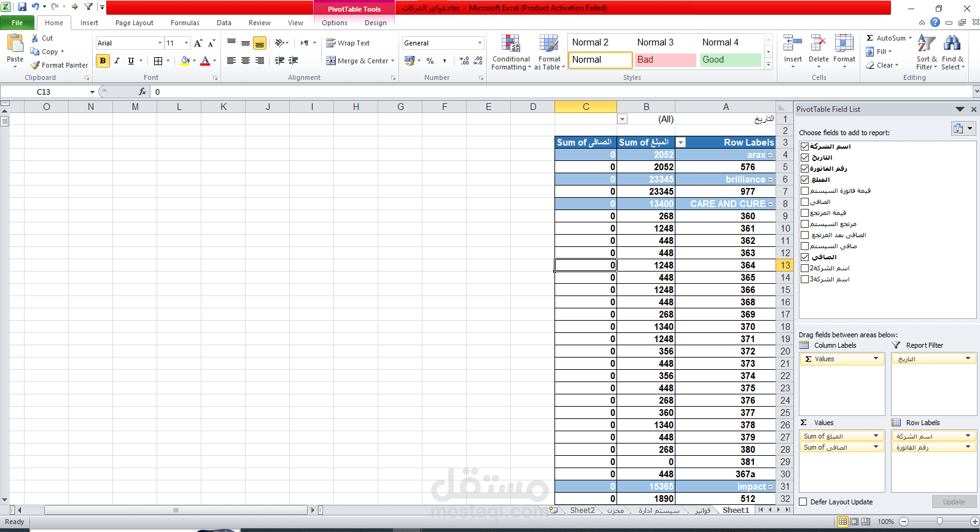980x532 pixels.
Task: Apply the yellow Fill Color swatch
Action: (185, 61)
